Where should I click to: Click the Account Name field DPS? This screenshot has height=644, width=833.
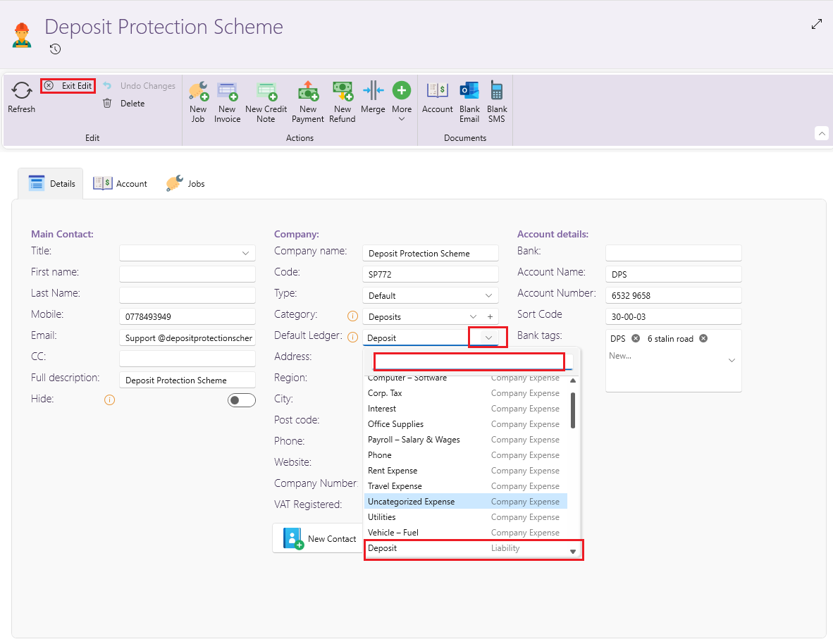tap(673, 274)
